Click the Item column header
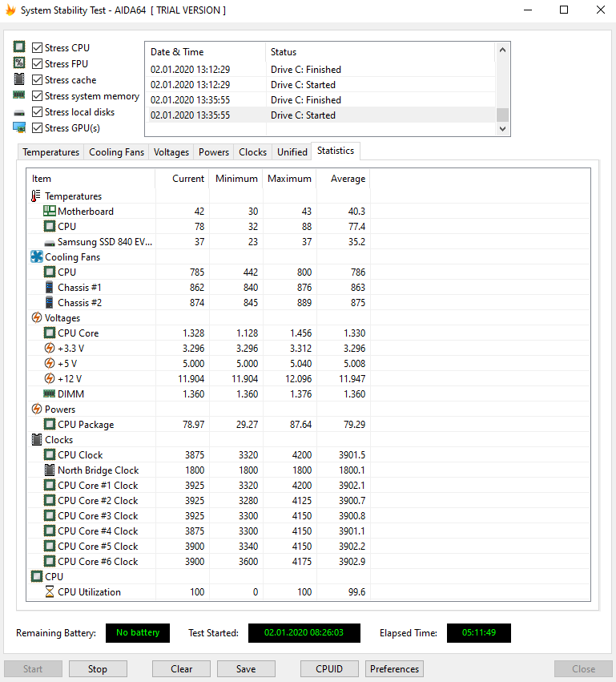Viewport: 616px width, 682px height. (x=91, y=179)
